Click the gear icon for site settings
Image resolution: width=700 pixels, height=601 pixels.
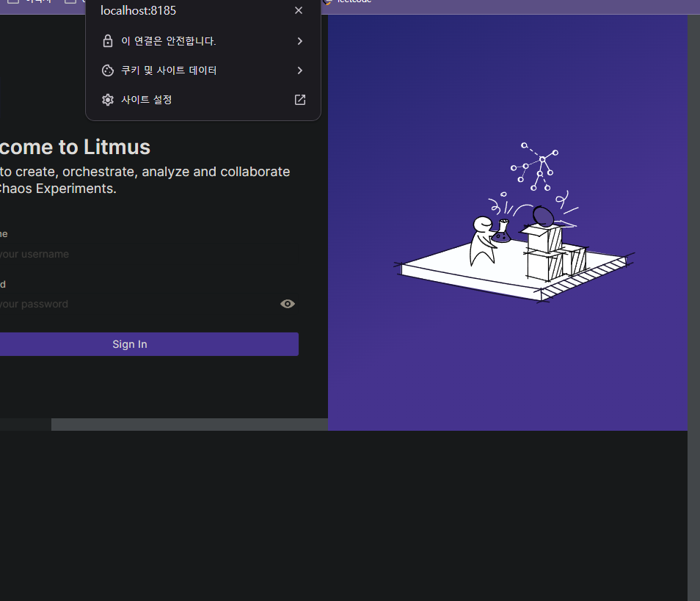108,100
